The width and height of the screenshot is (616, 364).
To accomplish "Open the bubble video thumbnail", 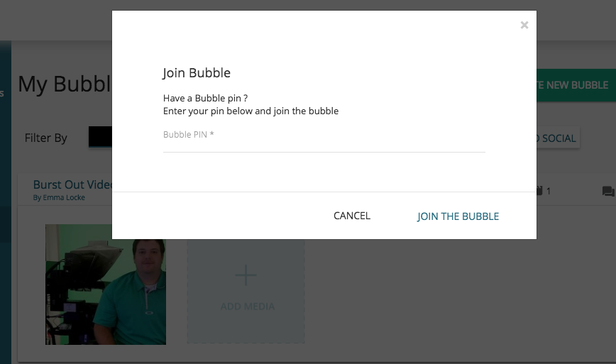I will [x=105, y=284].
